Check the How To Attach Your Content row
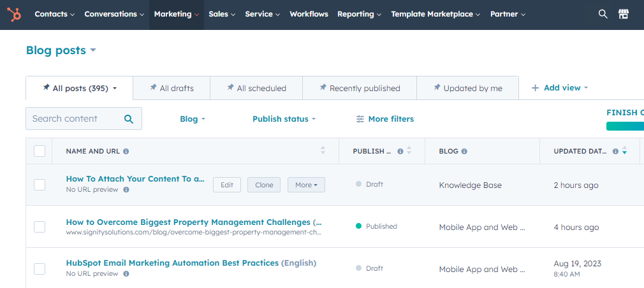This screenshot has height=288, width=644. coord(40,185)
